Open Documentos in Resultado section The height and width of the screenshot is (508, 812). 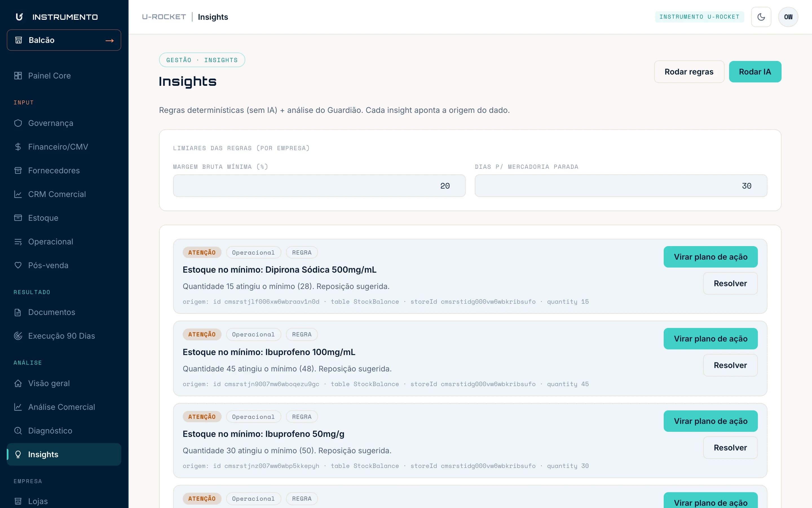click(64, 312)
